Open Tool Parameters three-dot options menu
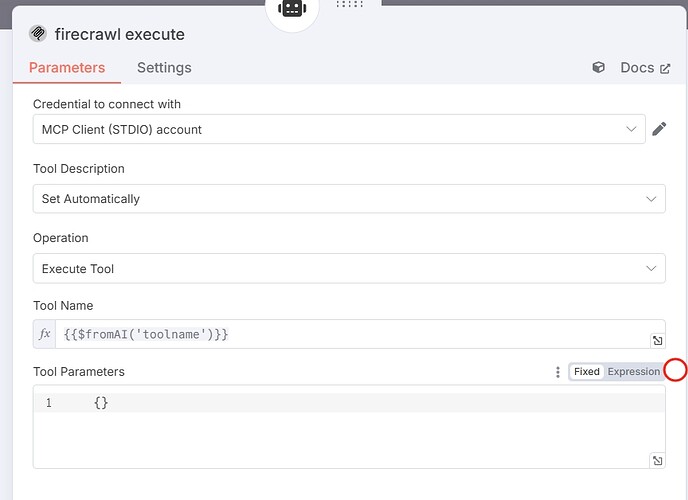688x500 pixels. (x=558, y=372)
